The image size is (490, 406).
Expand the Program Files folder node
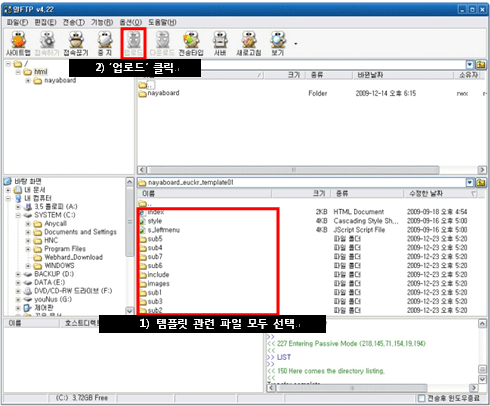[28, 249]
